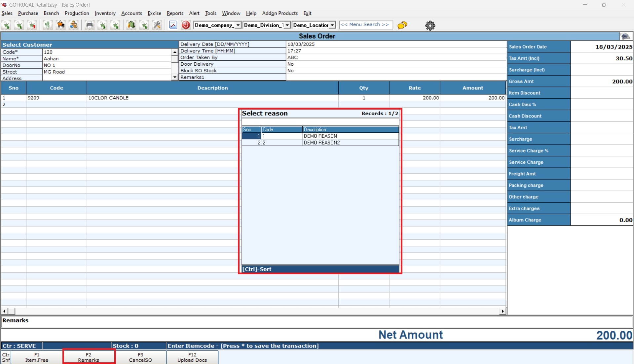Open the Inventory menu
The width and height of the screenshot is (634, 364).
(105, 13)
